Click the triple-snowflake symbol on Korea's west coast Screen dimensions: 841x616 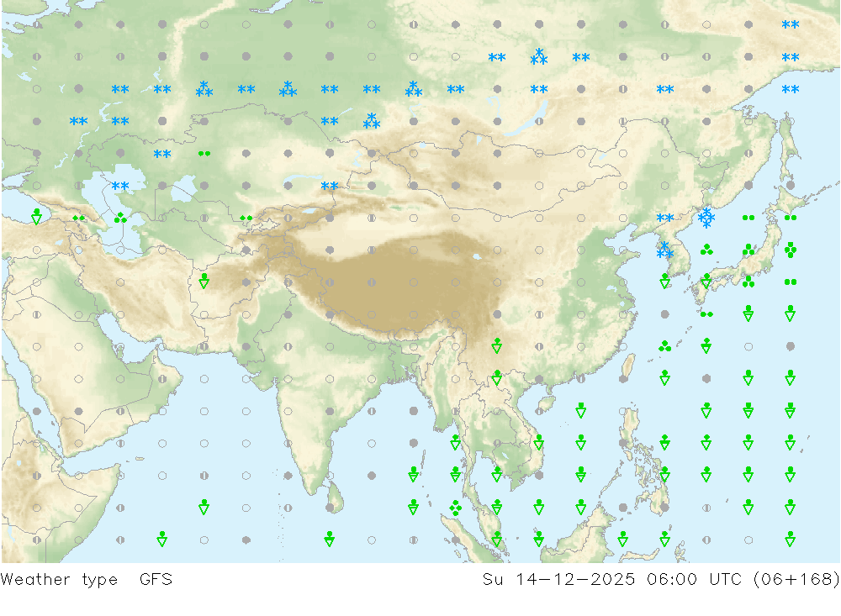[x=665, y=250]
